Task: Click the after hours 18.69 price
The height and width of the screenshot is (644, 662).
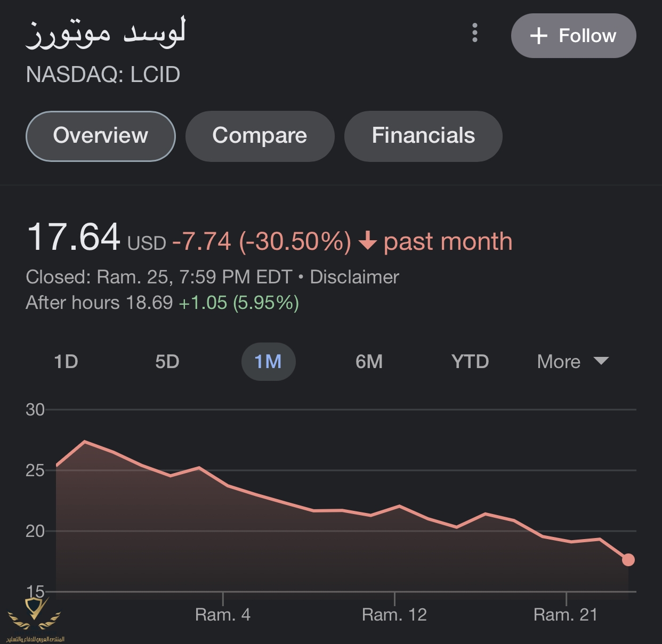Action: [x=149, y=303]
